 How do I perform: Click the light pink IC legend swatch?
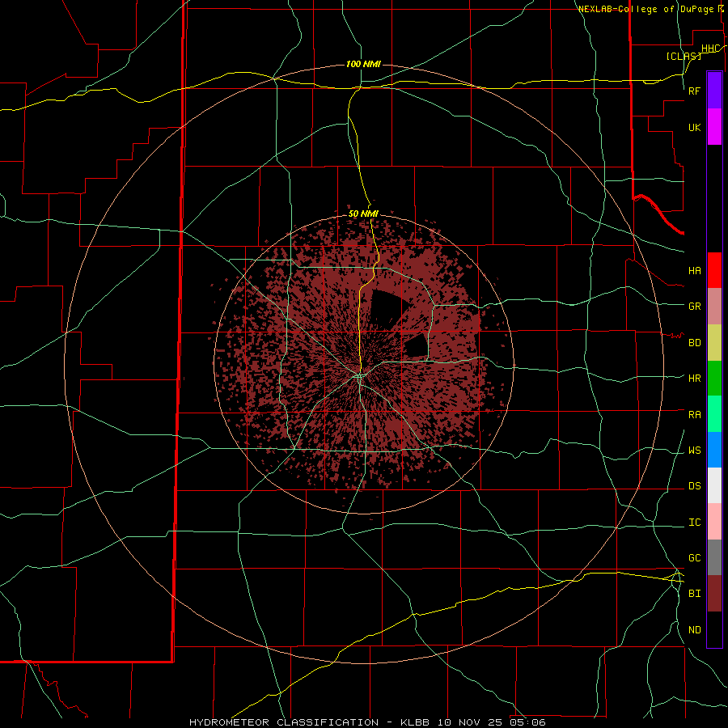[x=714, y=522]
